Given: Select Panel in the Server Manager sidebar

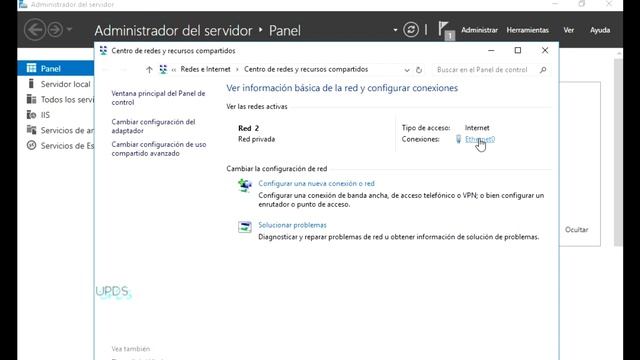Looking at the screenshot, I should (56, 68).
